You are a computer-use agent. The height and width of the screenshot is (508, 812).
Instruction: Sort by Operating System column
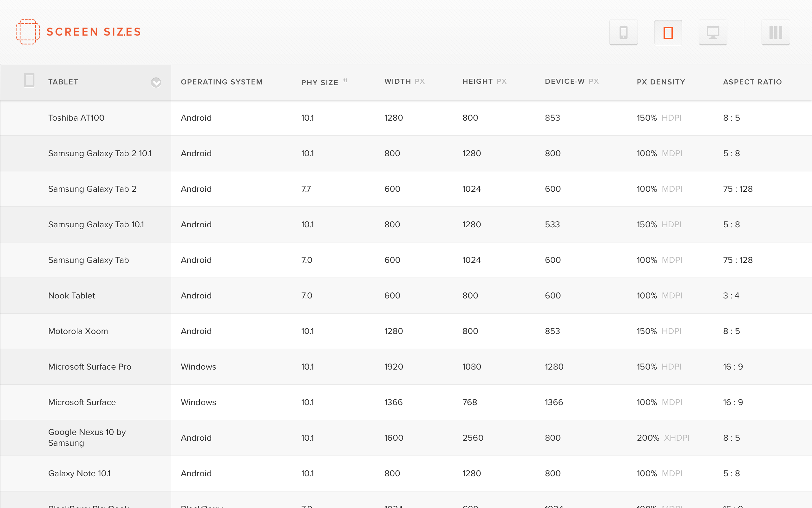coord(221,82)
